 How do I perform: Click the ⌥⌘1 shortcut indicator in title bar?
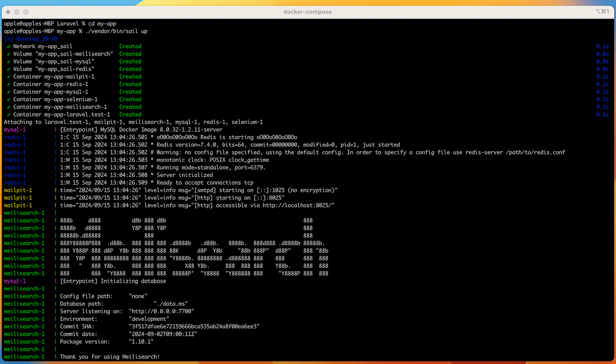(x=602, y=11)
